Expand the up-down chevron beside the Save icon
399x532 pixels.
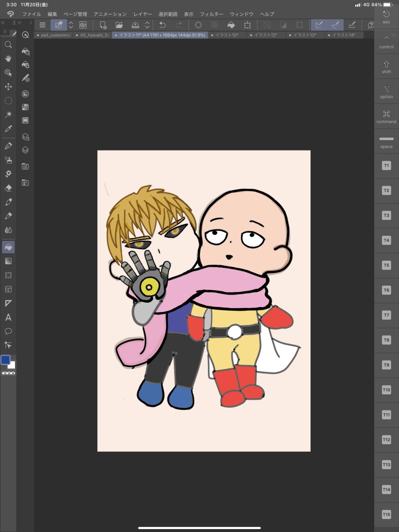click(x=147, y=25)
